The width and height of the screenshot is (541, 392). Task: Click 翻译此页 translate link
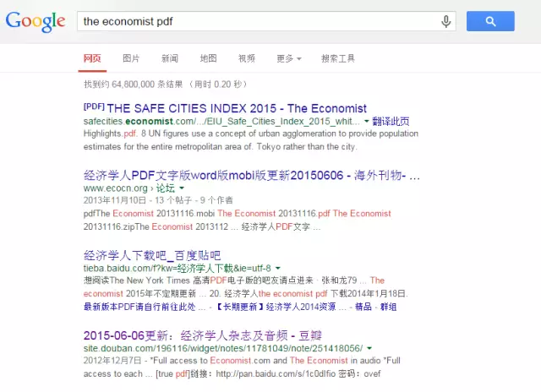click(391, 121)
